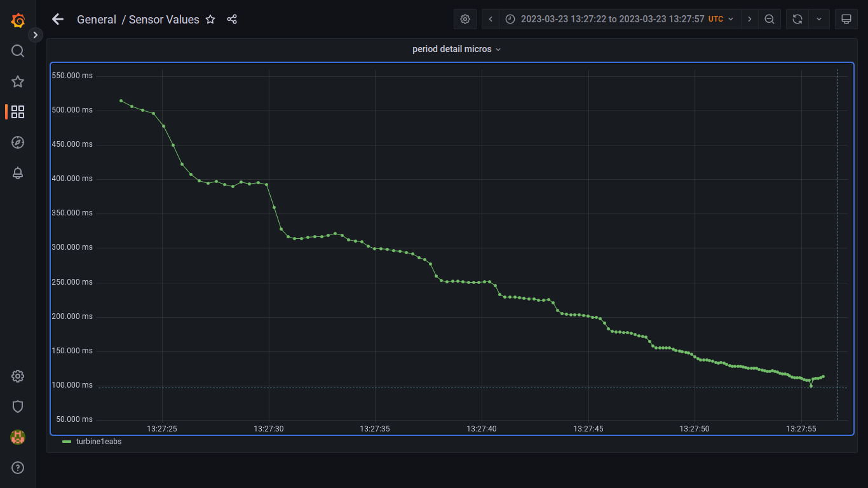Toggle the turbine1eabs legend series

(98, 442)
